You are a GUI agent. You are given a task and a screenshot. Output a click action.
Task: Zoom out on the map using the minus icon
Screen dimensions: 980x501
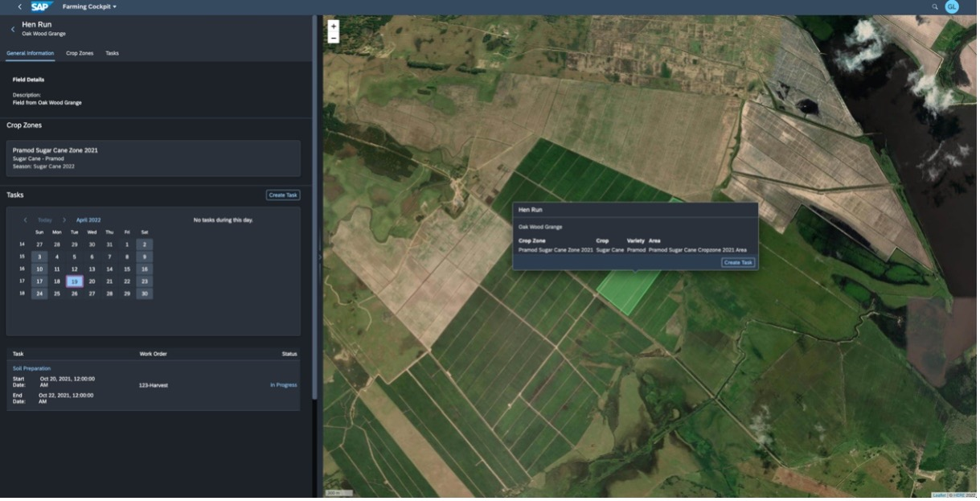(x=332, y=37)
